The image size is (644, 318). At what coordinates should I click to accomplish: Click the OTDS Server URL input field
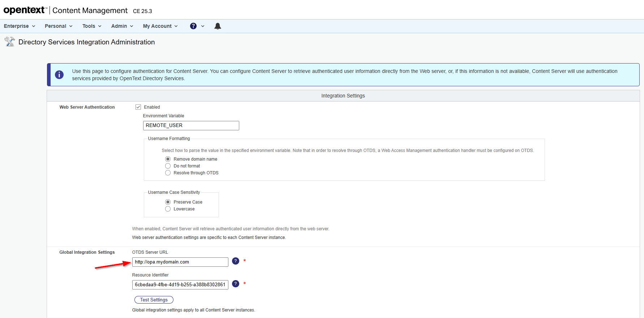click(x=180, y=262)
